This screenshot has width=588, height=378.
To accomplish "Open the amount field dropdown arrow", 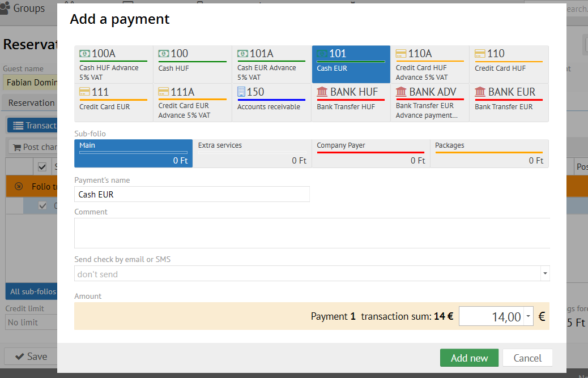I will (x=528, y=316).
